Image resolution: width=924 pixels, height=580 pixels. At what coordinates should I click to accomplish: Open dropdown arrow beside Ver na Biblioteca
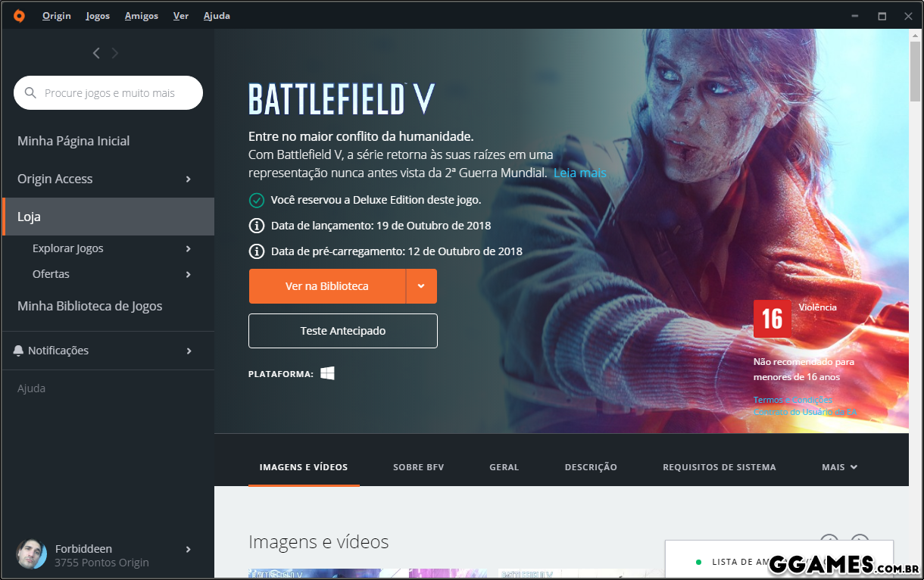[x=422, y=286]
